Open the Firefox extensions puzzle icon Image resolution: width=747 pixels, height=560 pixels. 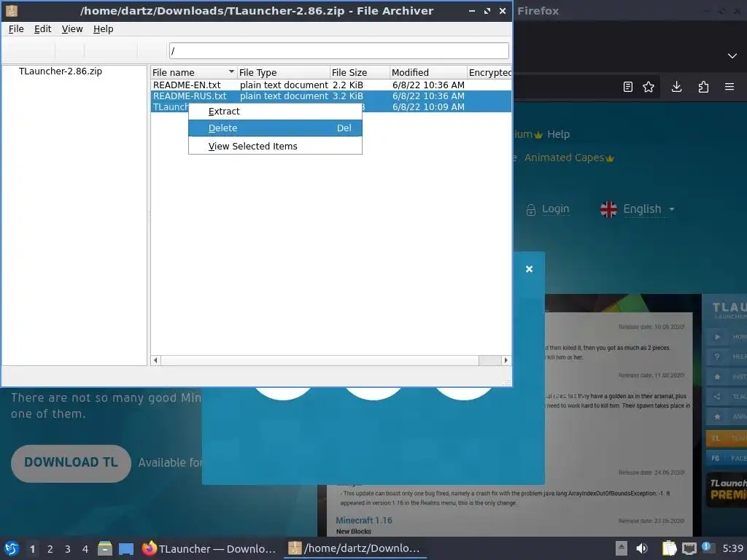pos(703,87)
